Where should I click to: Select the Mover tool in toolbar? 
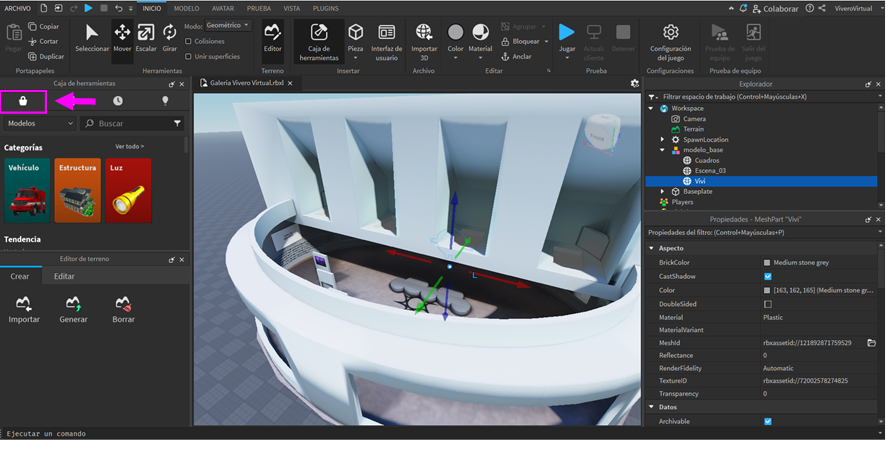pyautogui.click(x=122, y=38)
